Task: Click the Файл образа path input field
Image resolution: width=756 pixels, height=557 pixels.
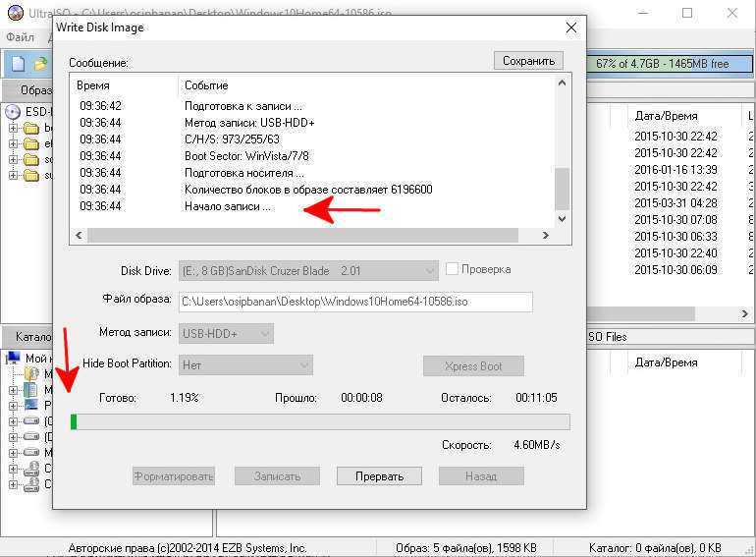Action: click(x=355, y=302)
